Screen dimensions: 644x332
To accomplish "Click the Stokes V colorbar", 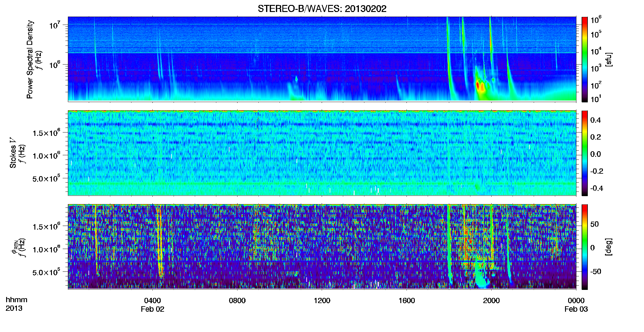I will pyautogui.click(x=585, y=153).
